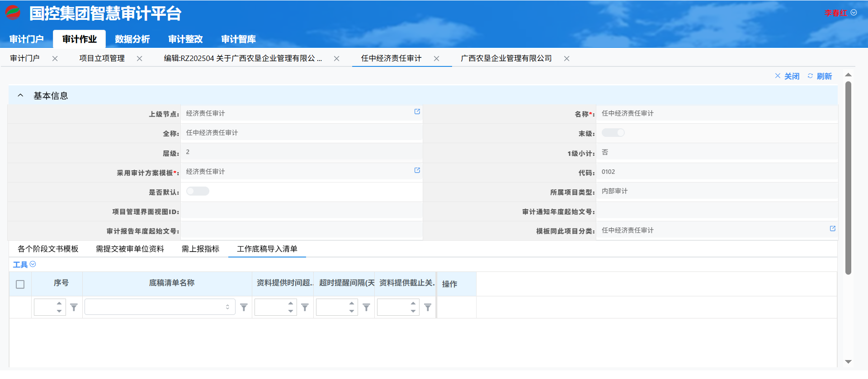
Task: Open lookup icon for 采用审计方案模板 field
Action: [417, 170]
